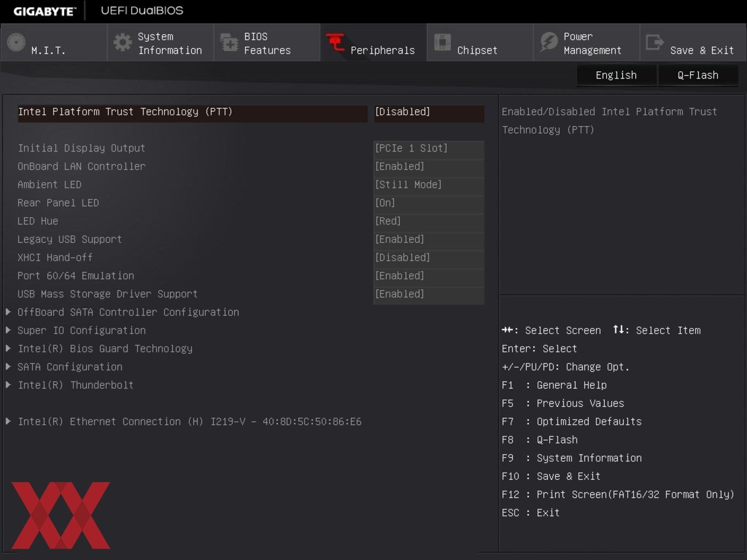Click F1 General Help hint
747x560 pixels.
pyautogui.click(x=554, y=385)
